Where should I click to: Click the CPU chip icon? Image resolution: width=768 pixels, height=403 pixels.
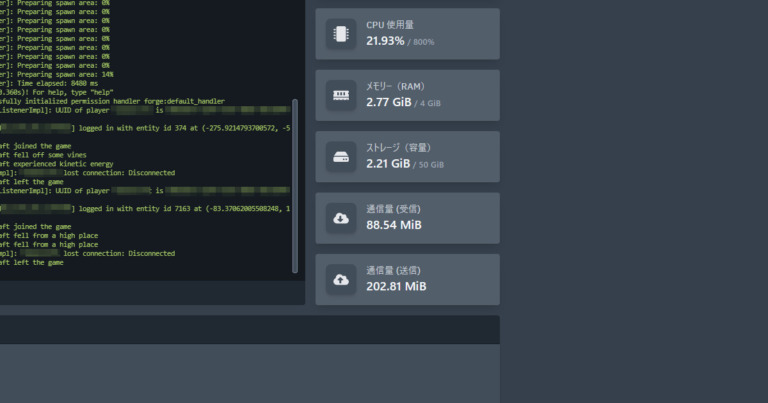(341, 34)
